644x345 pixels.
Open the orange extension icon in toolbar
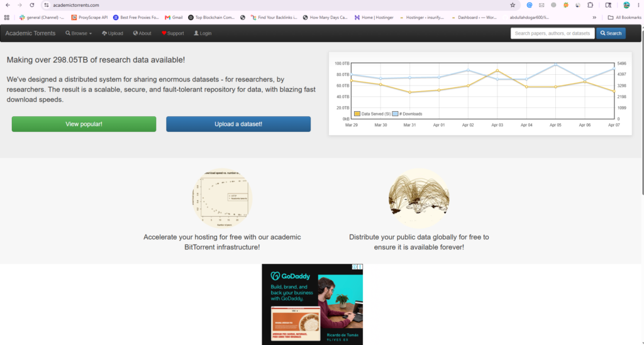click(566, 5)
